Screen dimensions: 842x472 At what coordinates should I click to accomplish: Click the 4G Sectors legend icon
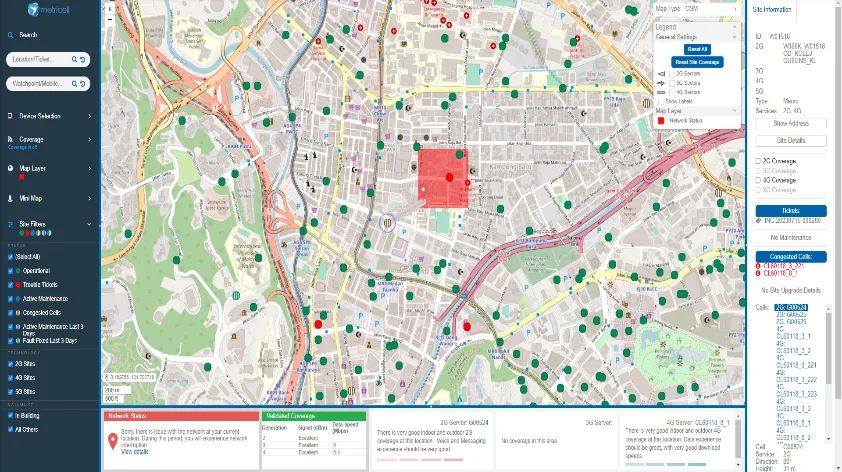point(661,92)
